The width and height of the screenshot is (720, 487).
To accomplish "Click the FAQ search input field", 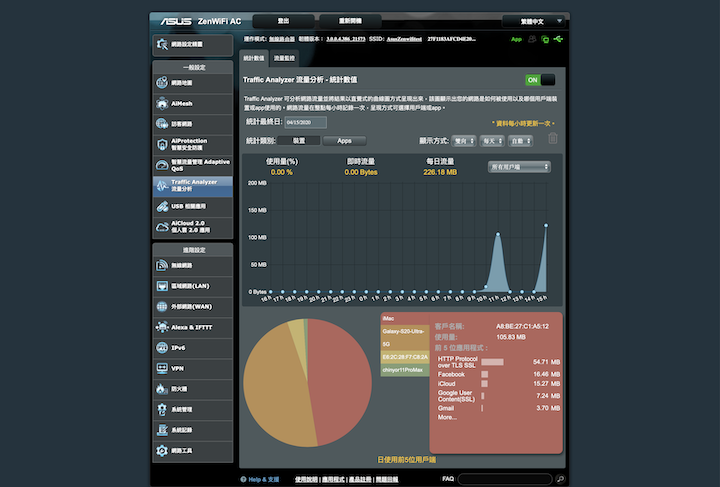I will [505, 479].
